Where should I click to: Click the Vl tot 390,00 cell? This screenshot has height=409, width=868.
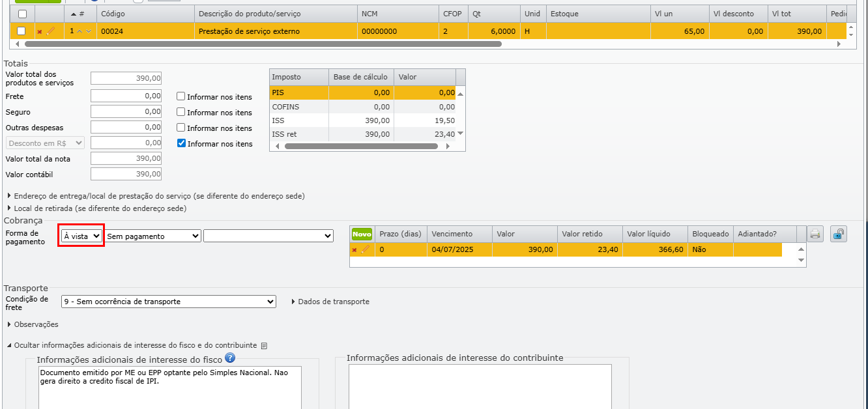797,31
